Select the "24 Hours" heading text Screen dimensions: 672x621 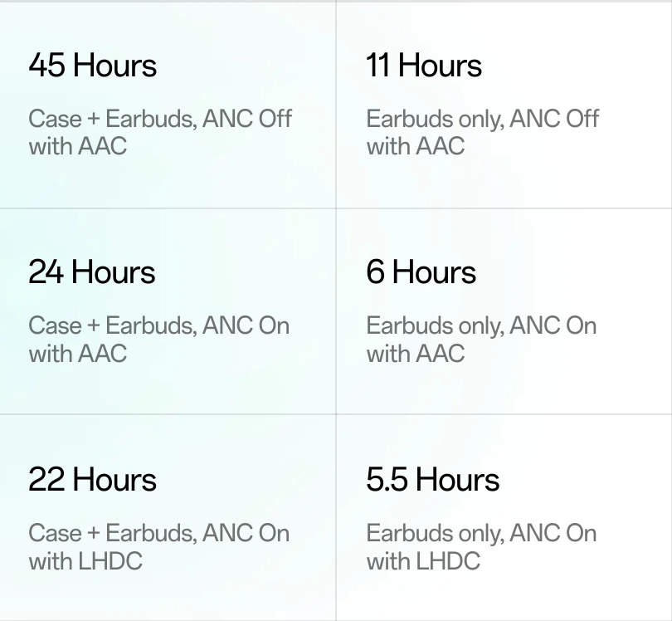coord(91,272)
